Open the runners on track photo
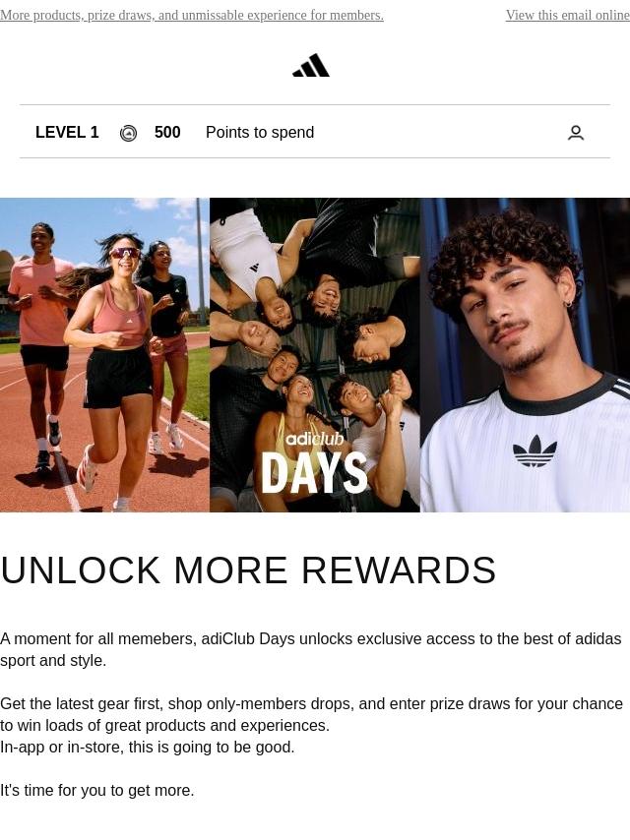The height and width of the screenshot is (840, 630). click(x=104, y=355)
